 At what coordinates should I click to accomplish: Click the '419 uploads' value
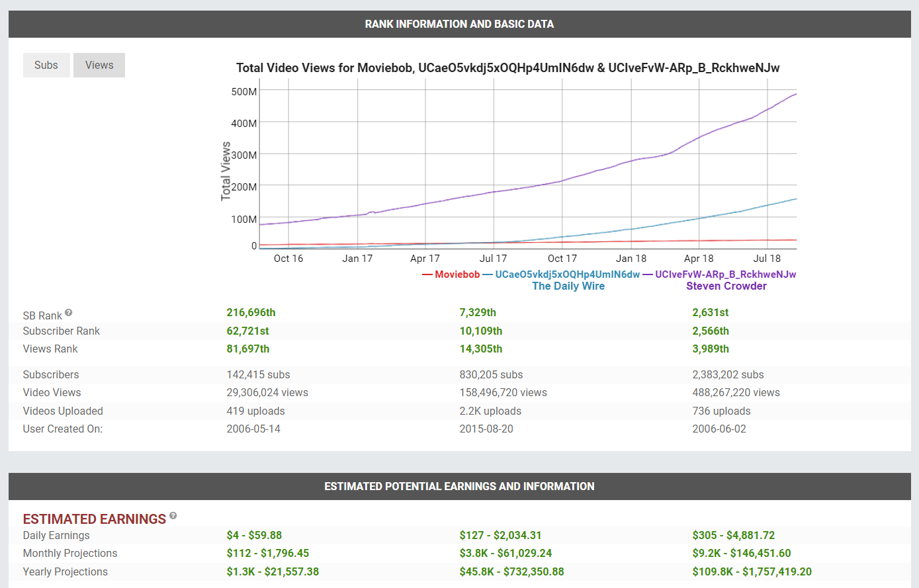[255, 411]
